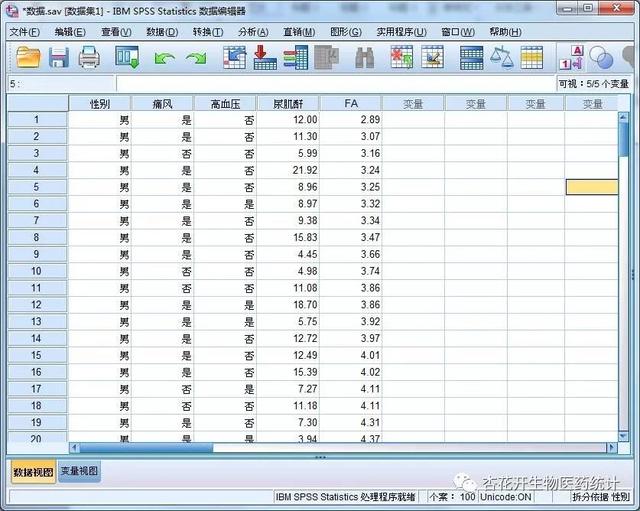Open the 窗口(W) menu
The width and height of the screenshot is (640, 511).
(458, 32)
